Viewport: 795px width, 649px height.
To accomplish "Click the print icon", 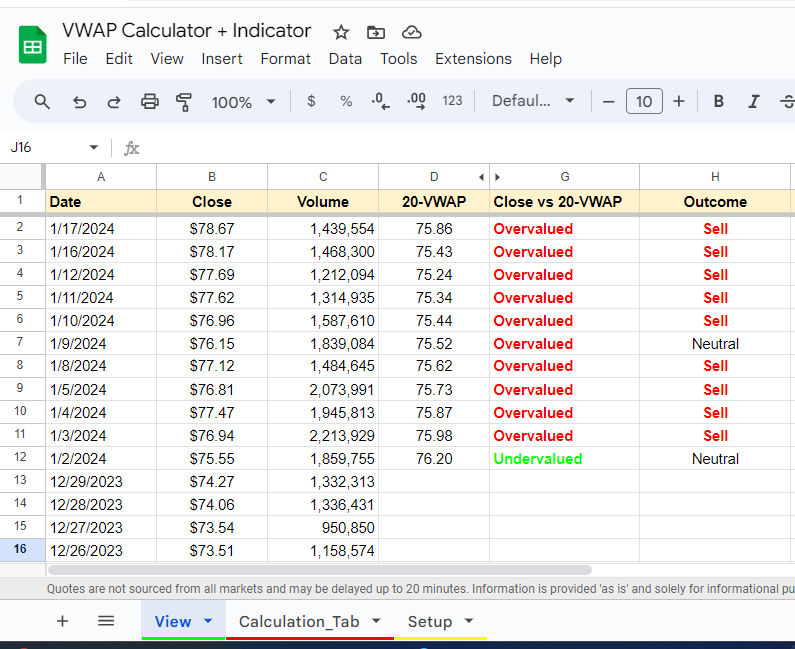I will point(150,102).
